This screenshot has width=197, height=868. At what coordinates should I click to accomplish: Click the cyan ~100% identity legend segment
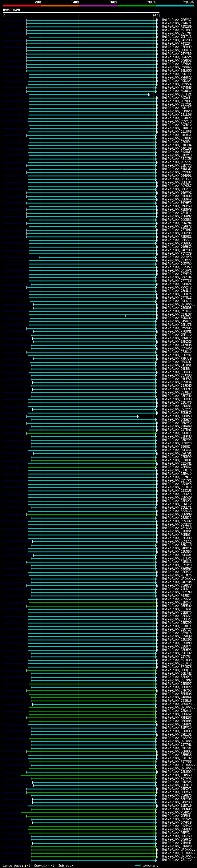point(175,6)
